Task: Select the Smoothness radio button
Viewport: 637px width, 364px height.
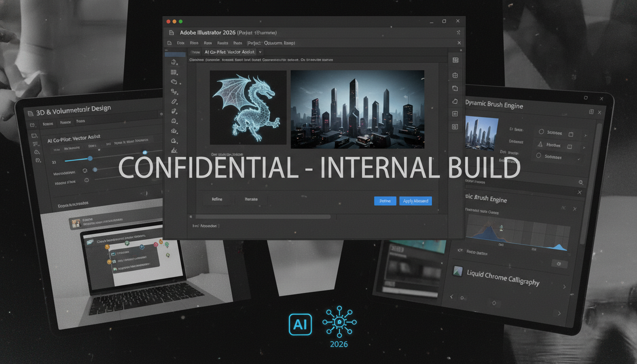Action: click(x=541, y=132)
